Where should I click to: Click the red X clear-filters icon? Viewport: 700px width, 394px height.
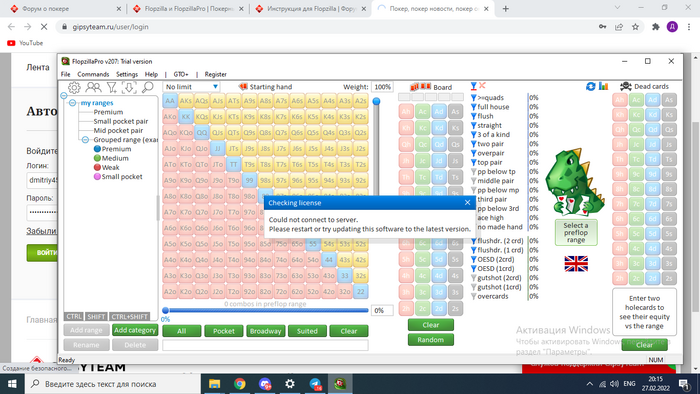pyautogui.click(x=482, y=85)
